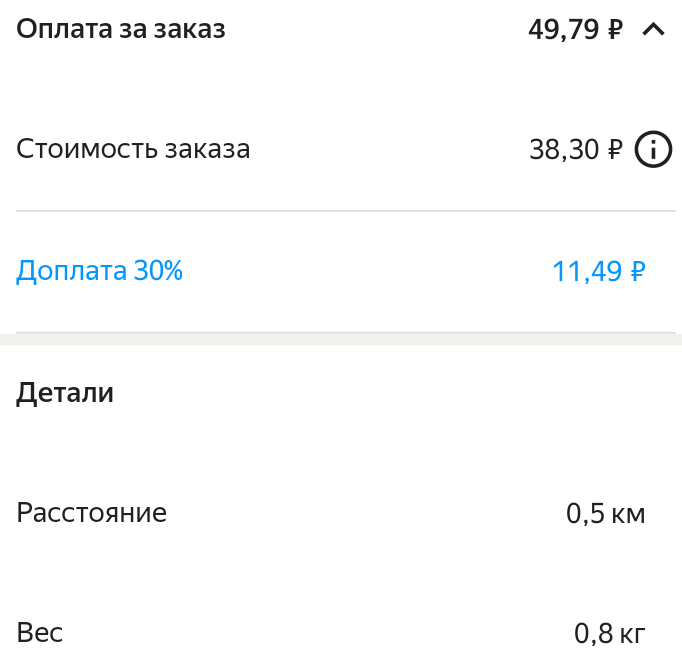682x664 pixels.
Task: Select the 38,30 ₽ order cost value
Action: coord(575,150)
